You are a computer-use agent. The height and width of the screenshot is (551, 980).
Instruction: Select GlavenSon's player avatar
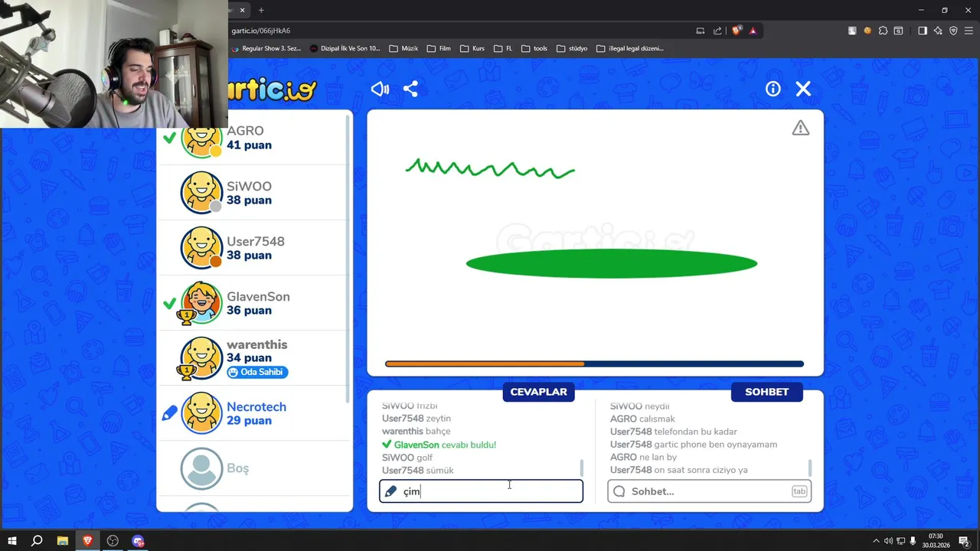tap(201, 302)
